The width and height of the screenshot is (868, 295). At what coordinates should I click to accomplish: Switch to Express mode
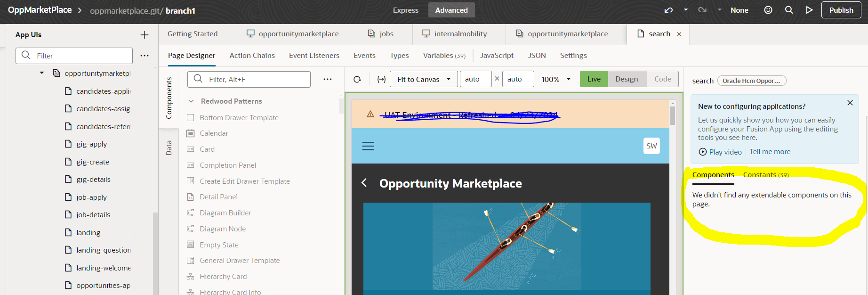pos(406,10)
